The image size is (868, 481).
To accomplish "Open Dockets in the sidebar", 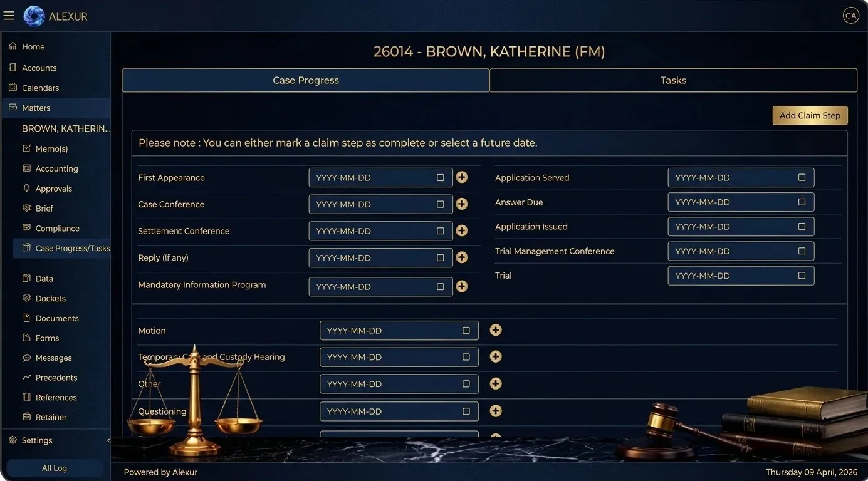I will (x=50, y=299).
